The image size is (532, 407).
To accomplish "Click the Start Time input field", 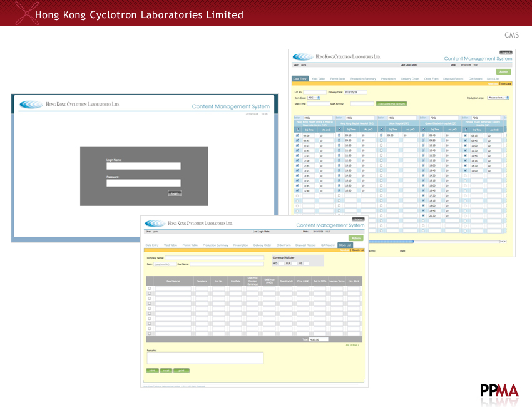I will [x=318, y=104].
